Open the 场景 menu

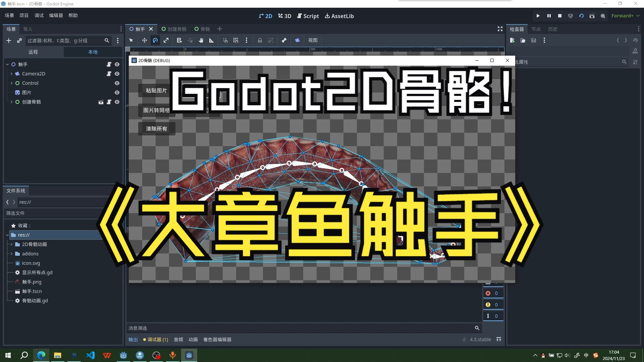point(9,15)
